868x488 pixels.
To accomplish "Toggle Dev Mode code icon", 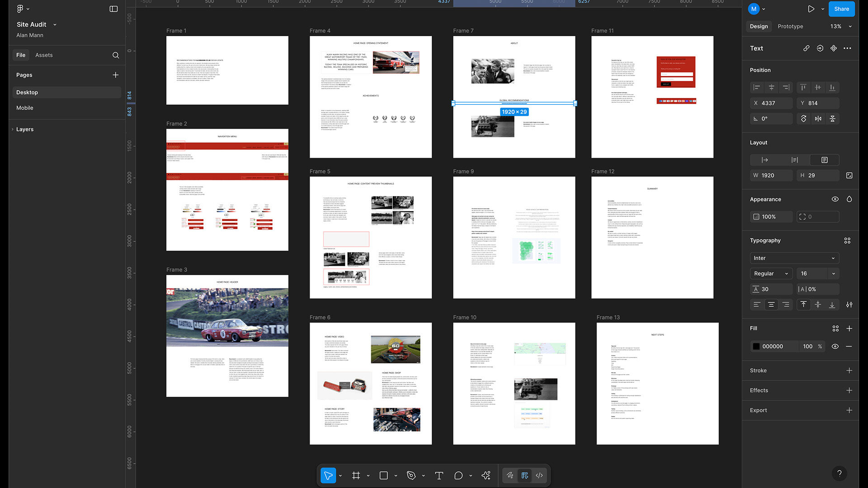I will pyautogui.click(x=539, y=475).
